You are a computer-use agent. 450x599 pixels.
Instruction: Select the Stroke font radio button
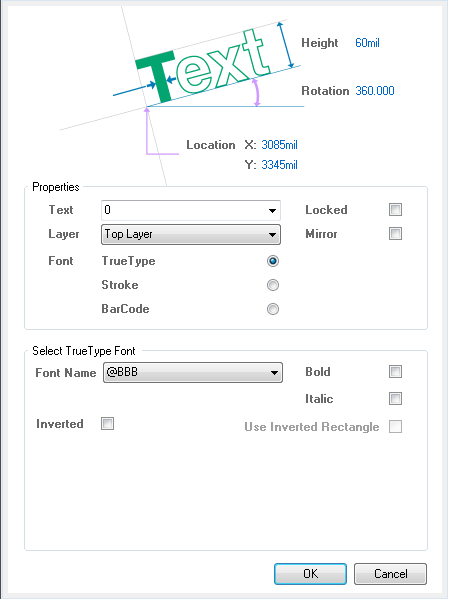pyautogui.click(x=273, y=285)
